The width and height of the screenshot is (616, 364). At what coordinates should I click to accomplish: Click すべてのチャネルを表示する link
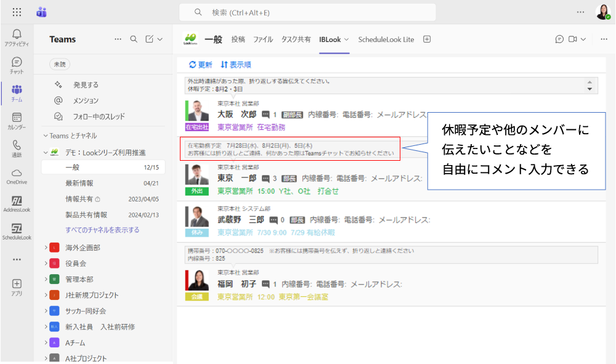tap(102, 230)
